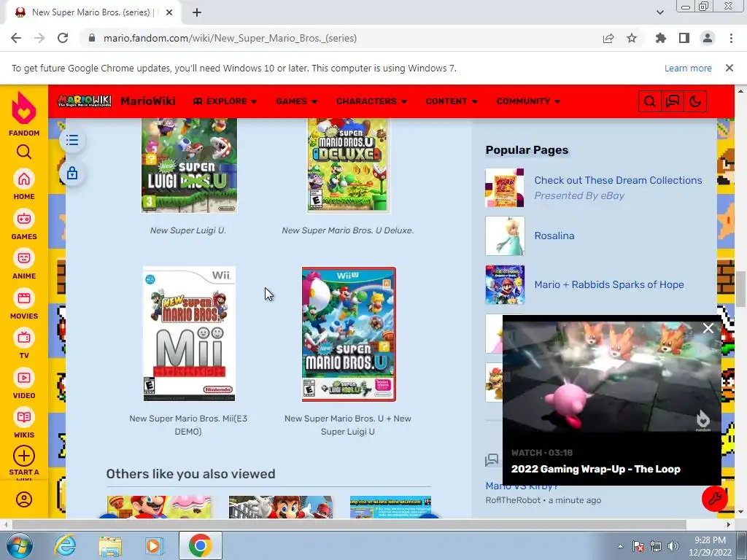The height and width of the screenshot is (560, 747).
Task: Show hidden system tray icons arrow
Action: (x=620, y=546)
